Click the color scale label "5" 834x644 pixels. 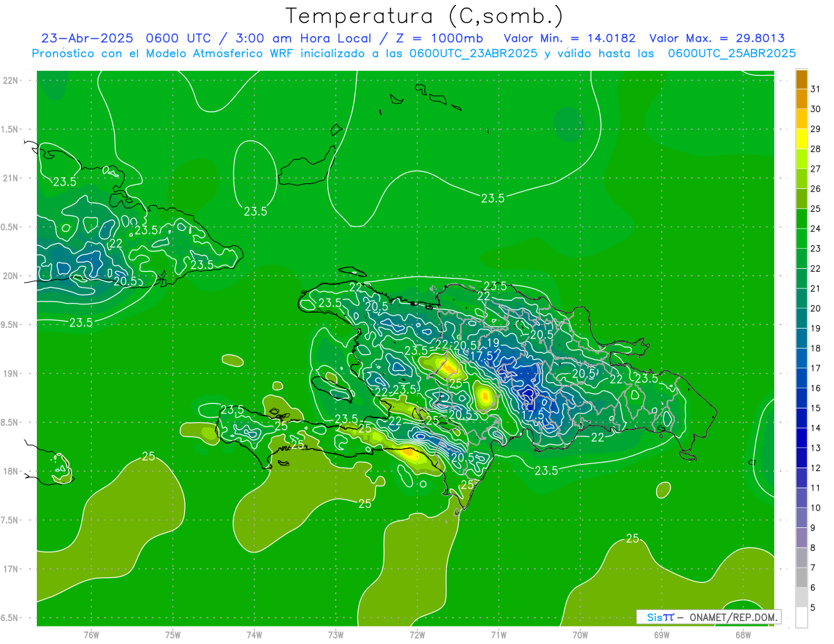[x=813, y=607]
